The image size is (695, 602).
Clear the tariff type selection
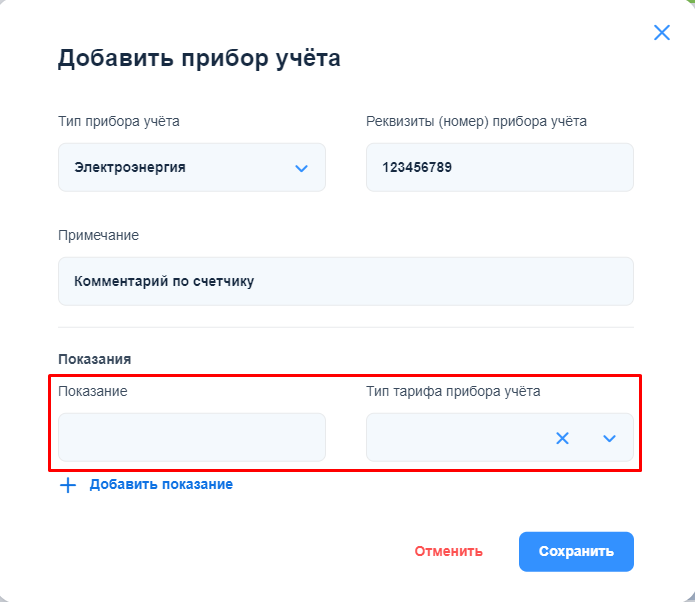pos(562,438)
